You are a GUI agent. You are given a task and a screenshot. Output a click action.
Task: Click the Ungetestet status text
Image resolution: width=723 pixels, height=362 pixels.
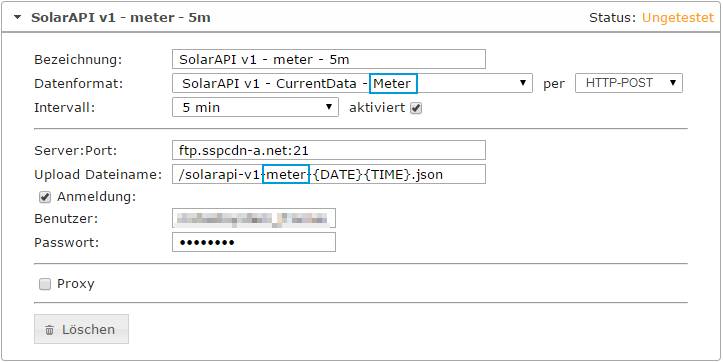[x=678, y=18]
